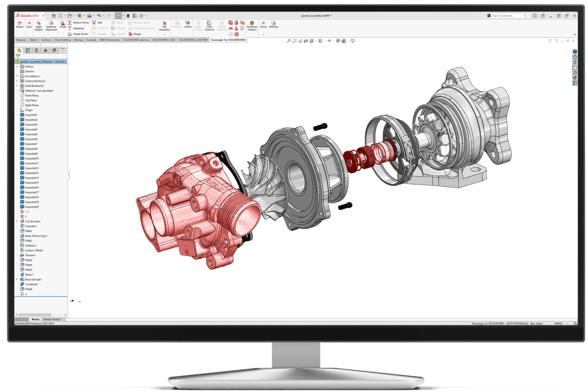Image resolution: width=588 pixels, height=392 pixels.
Task: Click the Import scan data icon
Action: pos(20,24)
